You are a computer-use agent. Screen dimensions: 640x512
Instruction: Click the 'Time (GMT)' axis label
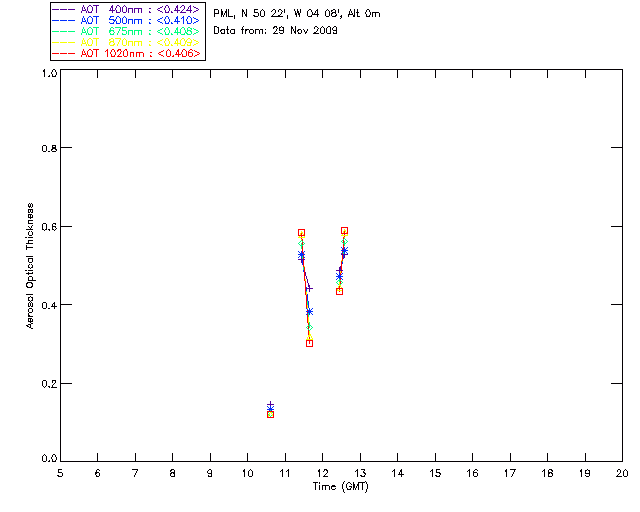(340, 487)
